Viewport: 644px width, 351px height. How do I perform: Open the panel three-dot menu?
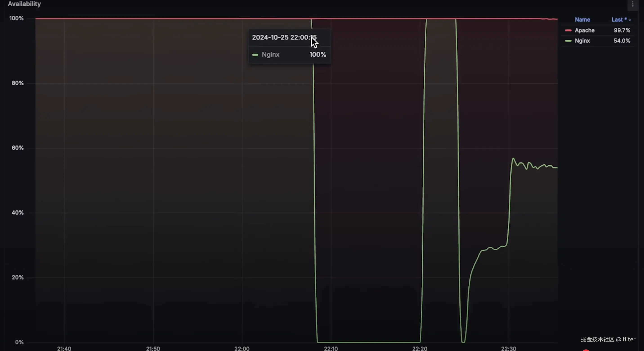[x=633, y=4]
